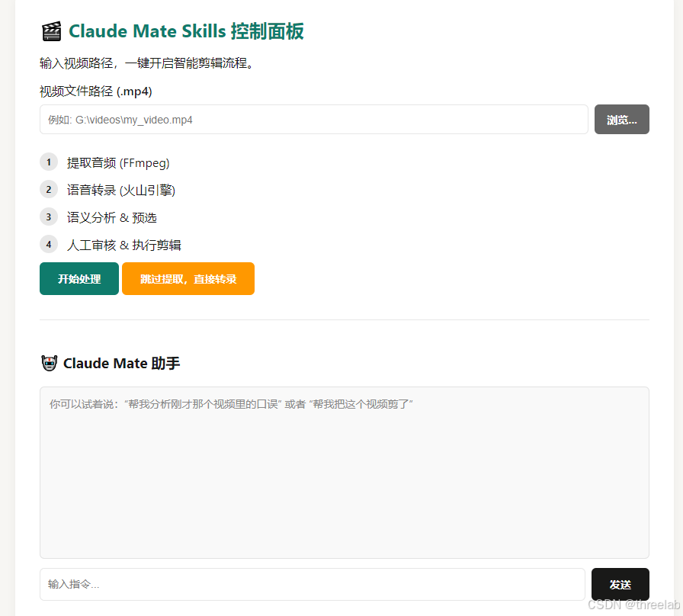
Task: Select step 3 number badge for 语义分析
Action: coord(49,217)
